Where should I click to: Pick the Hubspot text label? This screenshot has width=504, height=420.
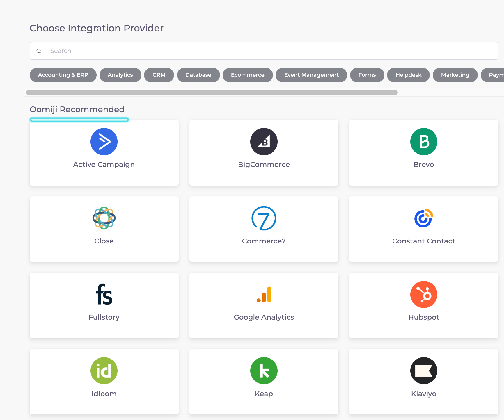pyautogui.click(x=424, y=317)
